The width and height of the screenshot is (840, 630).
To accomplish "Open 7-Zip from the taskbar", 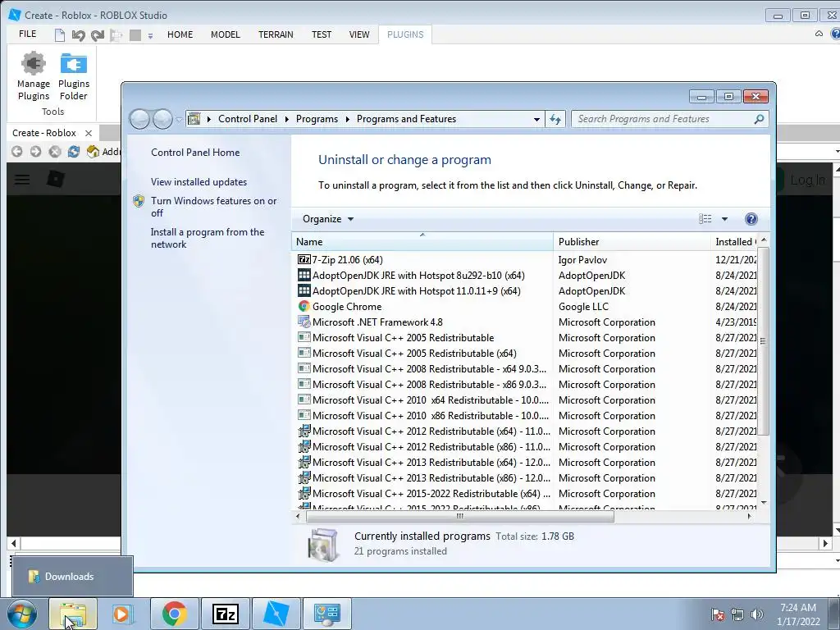I will pyautogui.click(x=226, y=614).
